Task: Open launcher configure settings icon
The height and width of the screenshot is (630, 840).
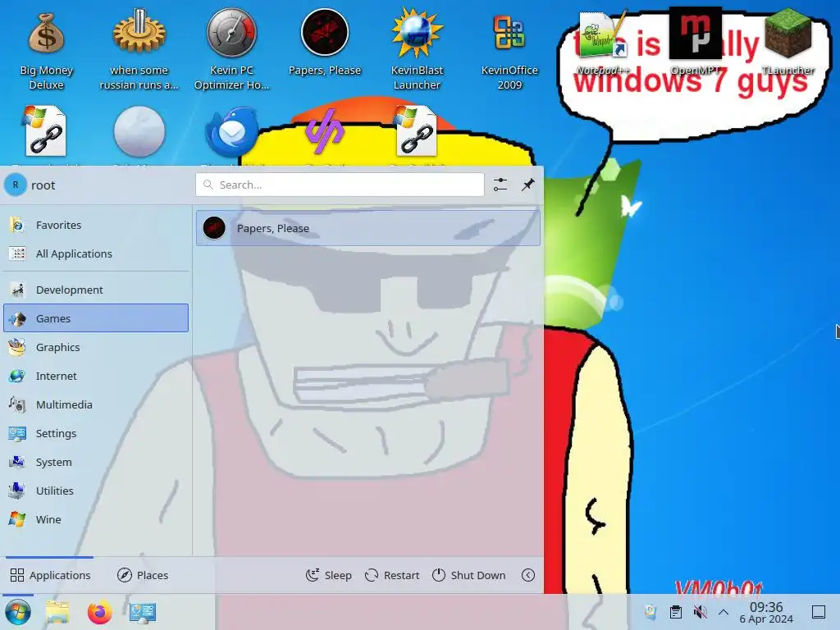Action: pos(500,185)
